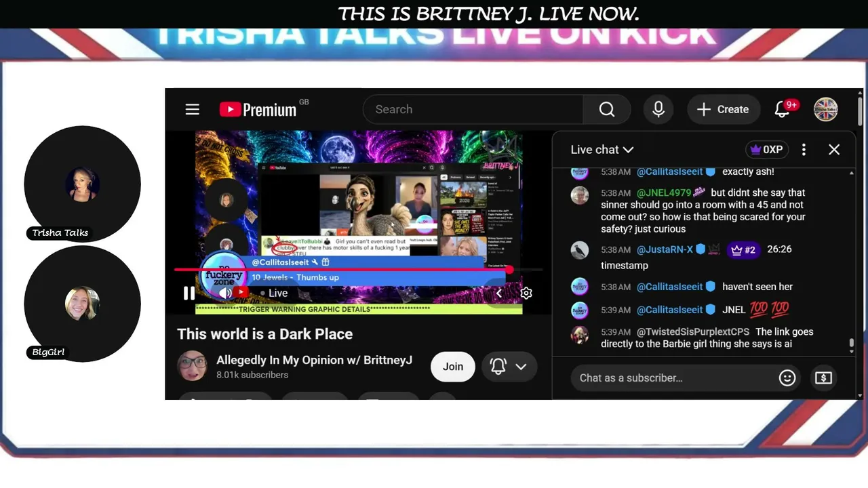Start voice search with the microphone
The image size is (868, 488).
658,109
